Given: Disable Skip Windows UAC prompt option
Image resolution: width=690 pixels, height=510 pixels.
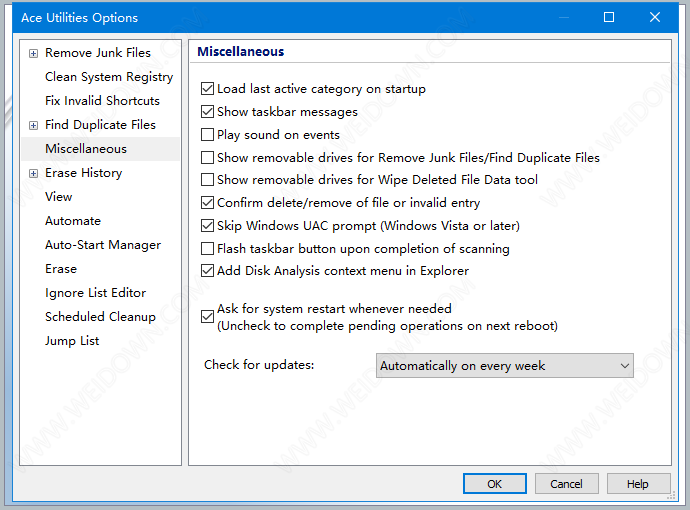Looking at the screenshot, I should [207, 226].
